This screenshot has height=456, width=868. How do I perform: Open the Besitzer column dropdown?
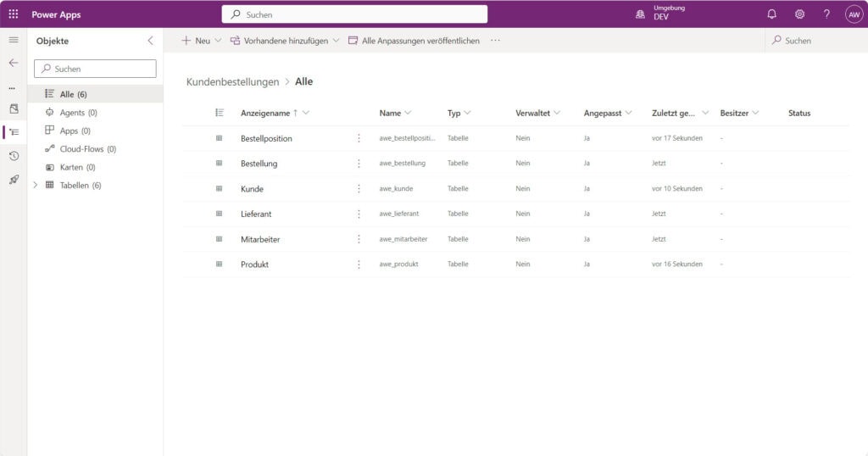click(755, 113)
